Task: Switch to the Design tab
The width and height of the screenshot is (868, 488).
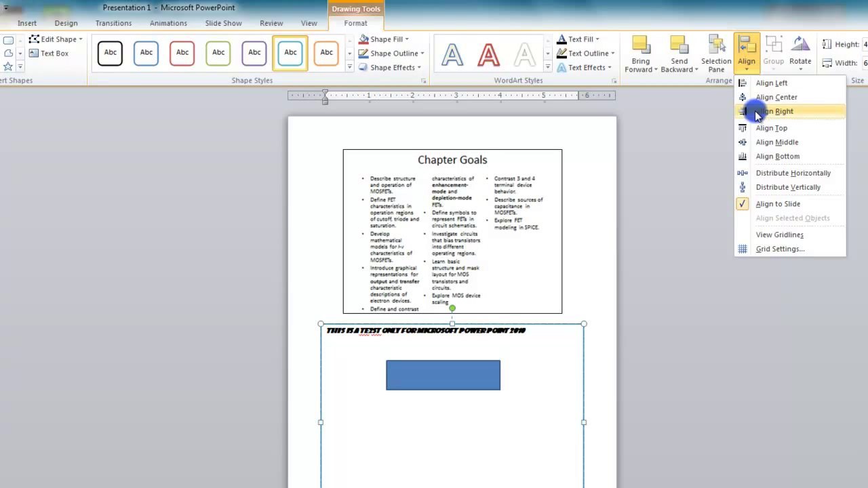Action: click(66, 23)
